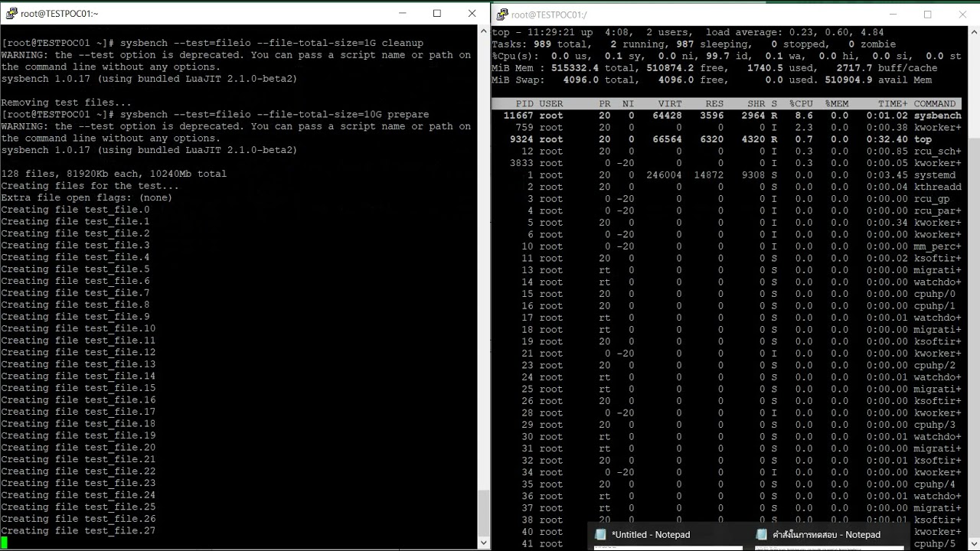This screenshot has height=551, width=980.
Task: Click the left terminal scrollbar up arrow
Action: pos(483,31)
